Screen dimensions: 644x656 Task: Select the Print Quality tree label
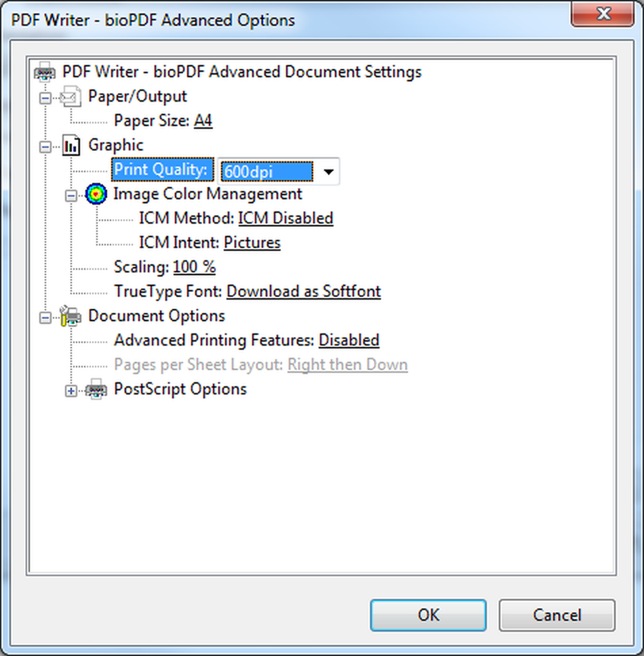(163, 169)
